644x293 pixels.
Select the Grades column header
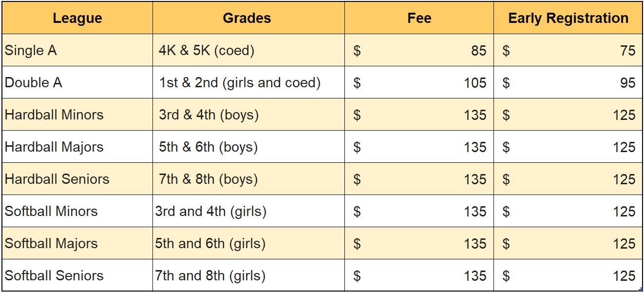[x=249, y=18]
